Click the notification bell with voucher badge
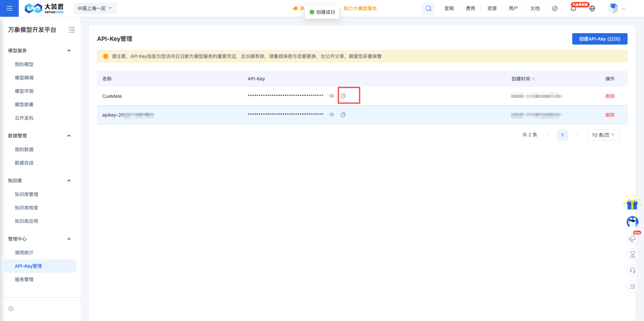Screen dimensions: 644x321 (574, 8)
